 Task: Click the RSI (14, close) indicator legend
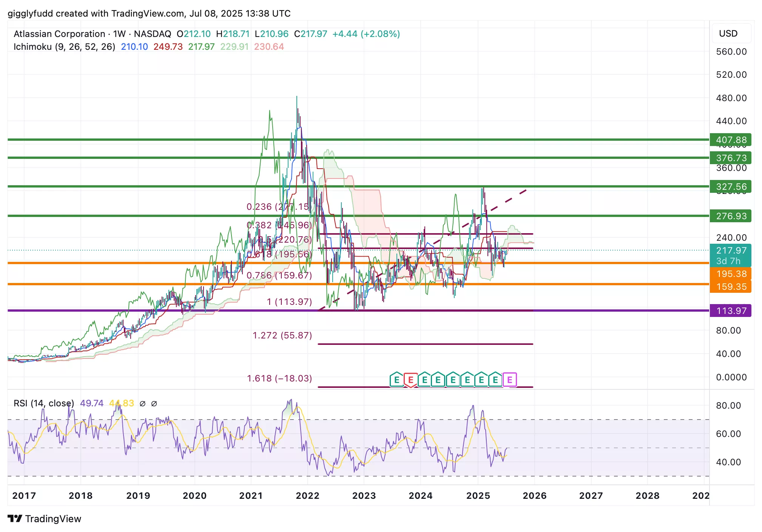pyautogui.click(x=43, y=403)
